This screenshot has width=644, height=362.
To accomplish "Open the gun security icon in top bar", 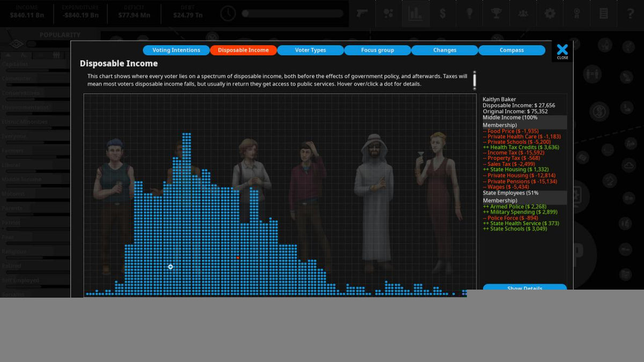I will pos(361,13).
